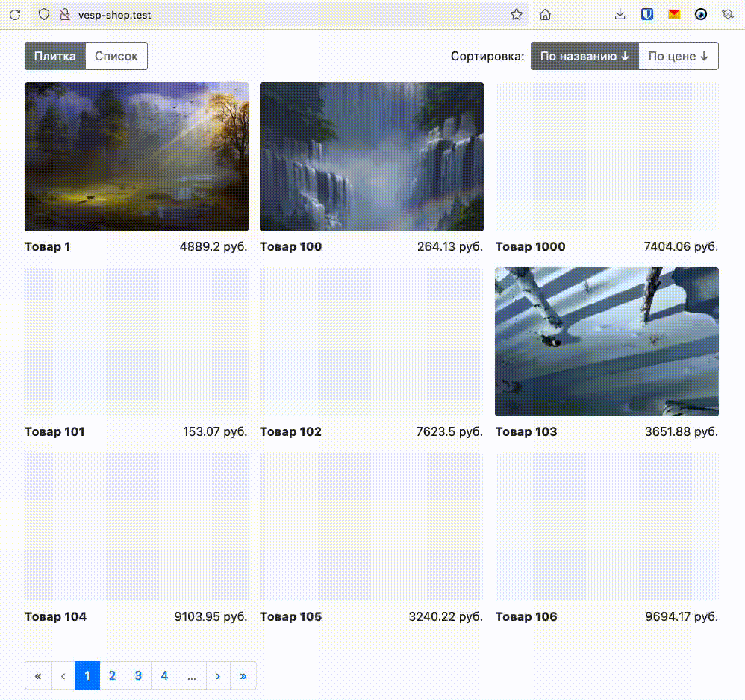745x700 pixels.
Task: Click the price 9694.17 руб.
Action: (682, 617)
